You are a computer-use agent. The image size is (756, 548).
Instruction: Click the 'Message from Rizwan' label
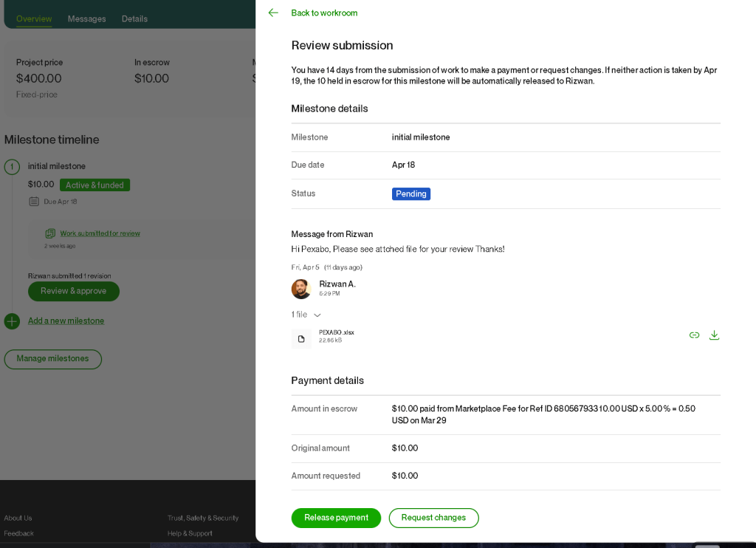coord(332,234)
